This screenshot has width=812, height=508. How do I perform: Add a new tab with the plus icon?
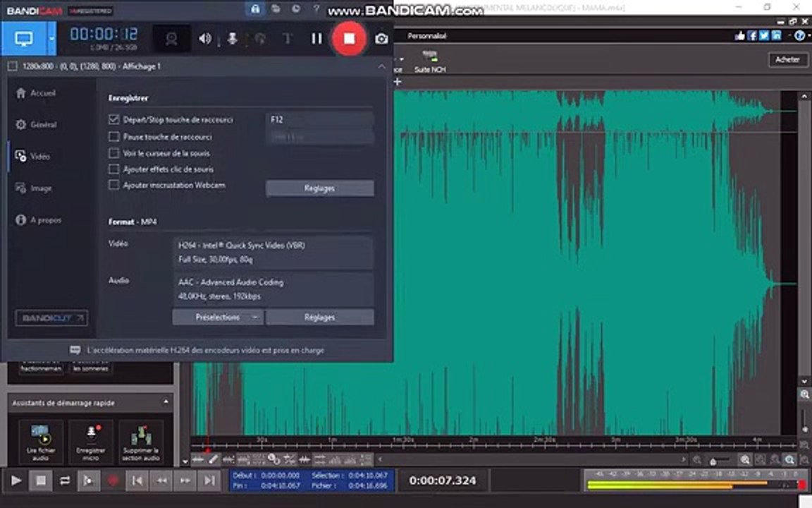click(398, 81)
